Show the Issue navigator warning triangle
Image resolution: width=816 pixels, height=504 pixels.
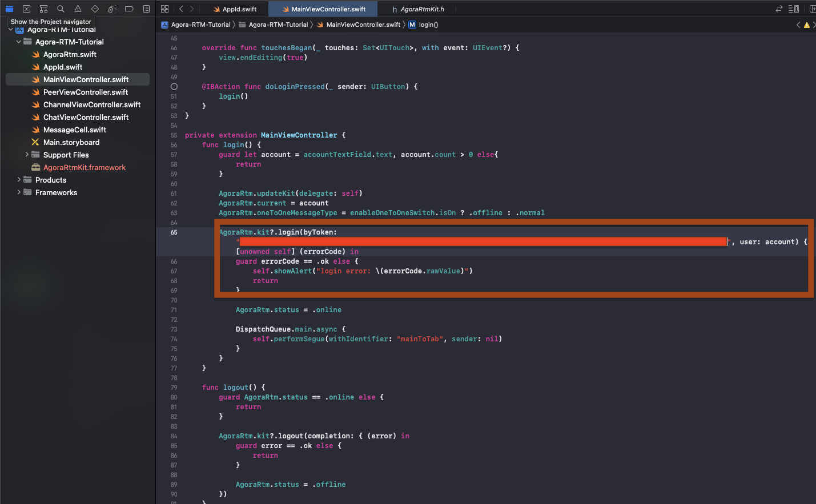click(78, 9)
